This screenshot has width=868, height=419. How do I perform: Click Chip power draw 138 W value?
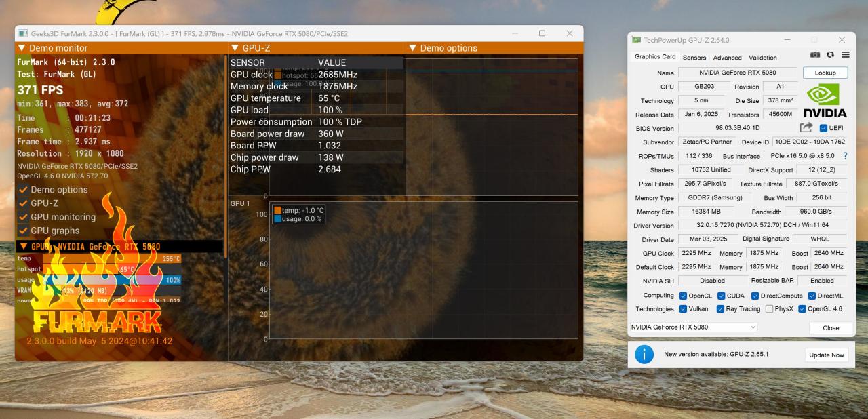point(331,157)
